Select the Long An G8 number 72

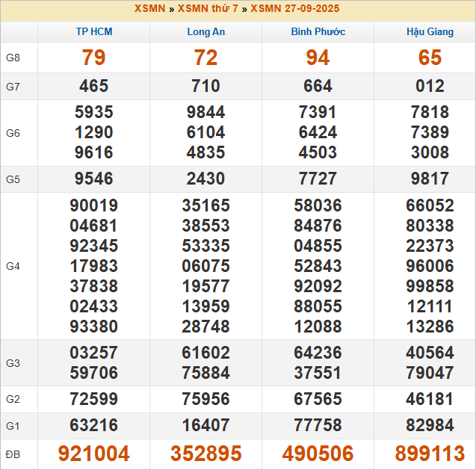[x=205, y=58]
